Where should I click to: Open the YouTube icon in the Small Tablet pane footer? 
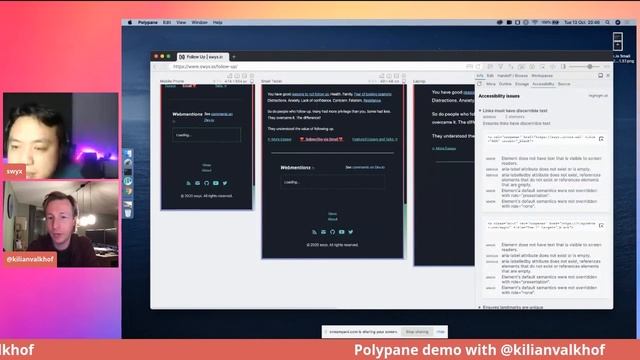[x=342, y=232]
